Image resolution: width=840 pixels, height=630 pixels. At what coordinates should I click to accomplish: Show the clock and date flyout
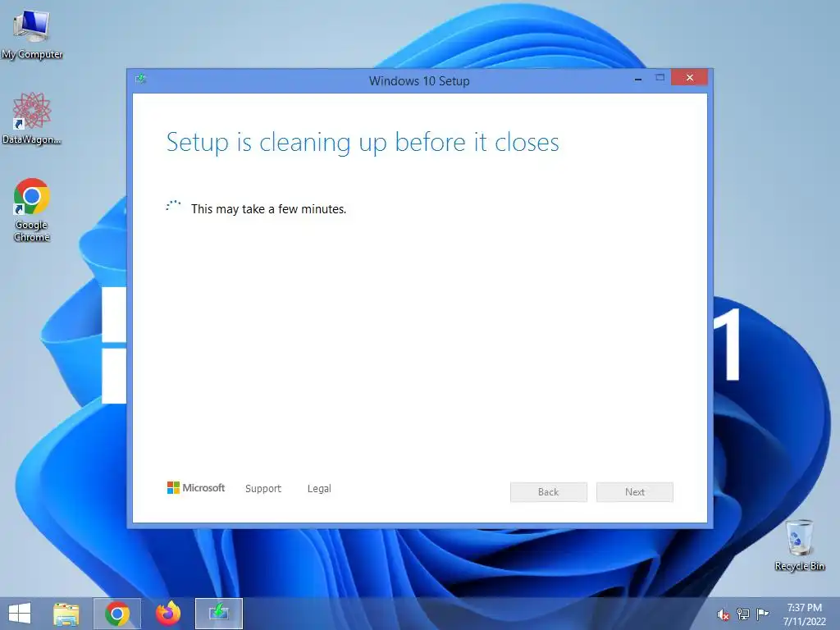(804, 614)
